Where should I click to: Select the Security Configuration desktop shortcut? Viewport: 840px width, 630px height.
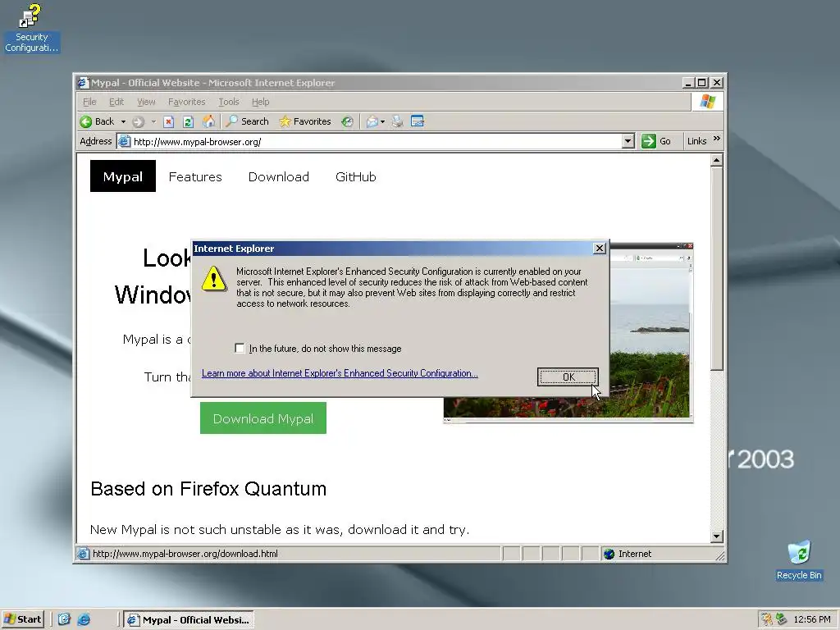click(x=31, y=28)
